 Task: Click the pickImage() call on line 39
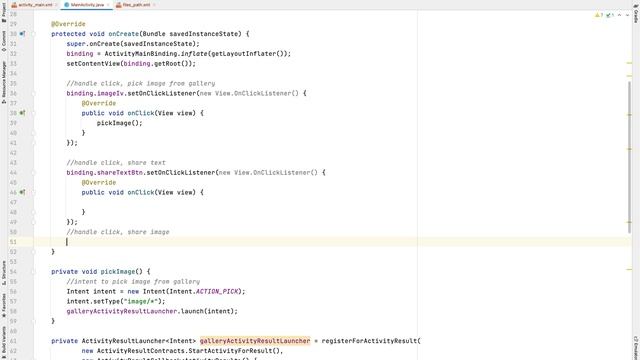pyautogui.click(x=120, y=123)
